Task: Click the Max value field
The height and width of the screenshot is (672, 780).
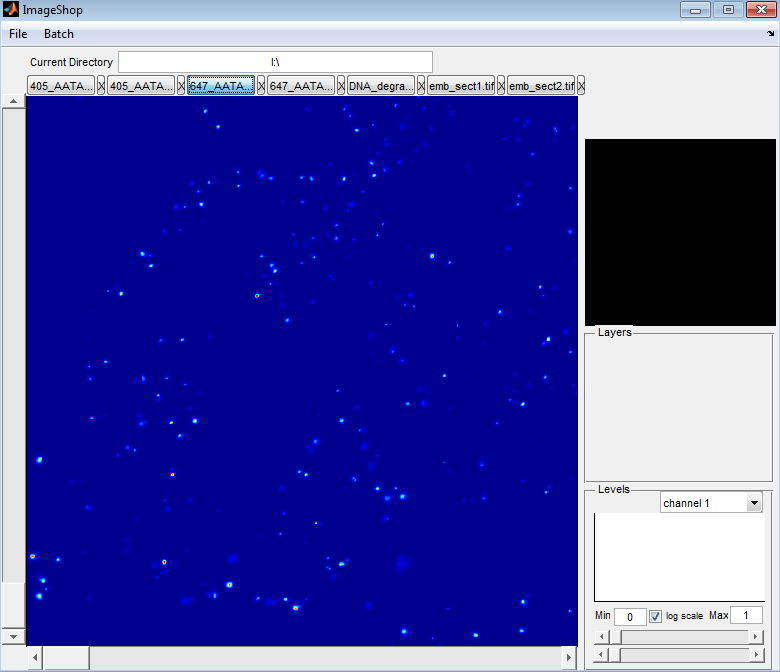Action: click(746, 615)
